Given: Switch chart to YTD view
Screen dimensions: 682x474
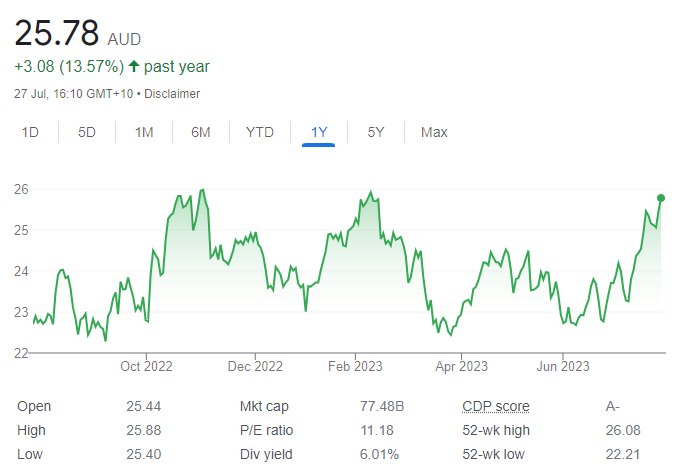Looking at the screenshot, I should pyautogui.click(x=260, y=132).
